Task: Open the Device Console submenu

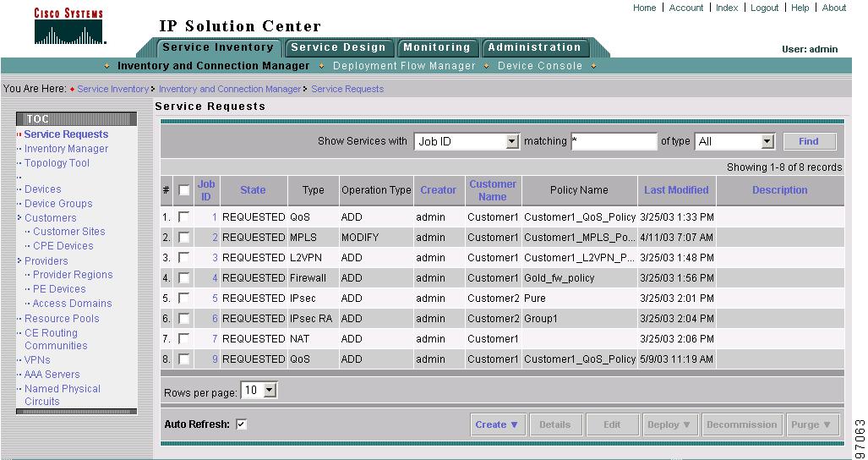Action: 540,66
